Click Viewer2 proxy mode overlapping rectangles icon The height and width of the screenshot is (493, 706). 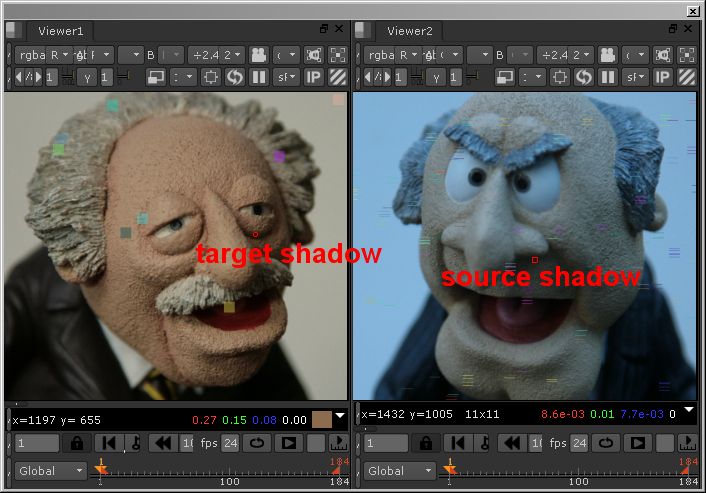505,77
